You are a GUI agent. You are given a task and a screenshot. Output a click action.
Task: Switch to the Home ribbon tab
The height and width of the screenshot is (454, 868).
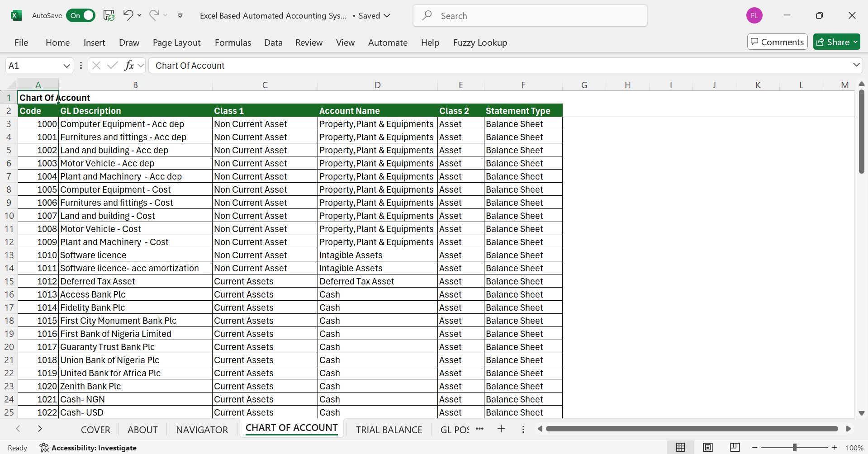pos(57,43)
